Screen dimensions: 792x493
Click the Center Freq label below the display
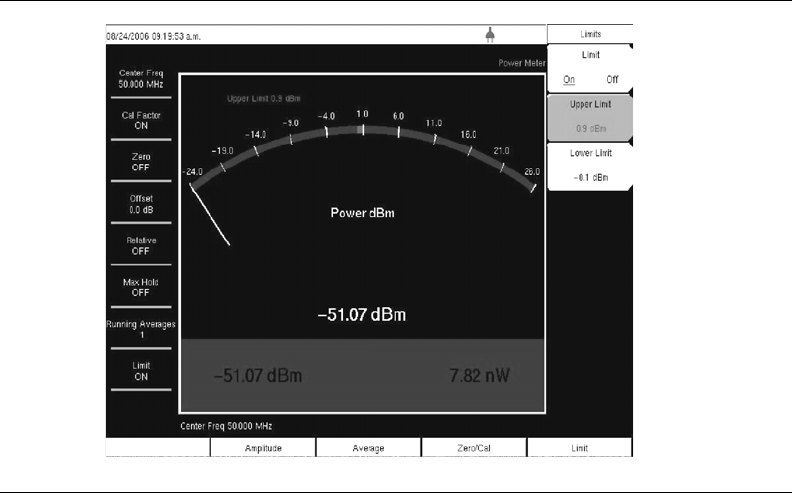pyautogui.click(x=226, y=426)
